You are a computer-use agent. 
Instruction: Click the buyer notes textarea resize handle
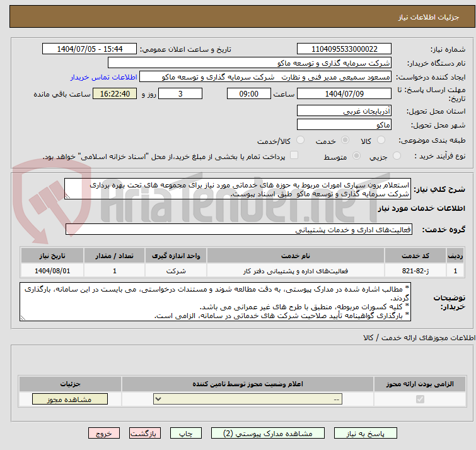23,318
